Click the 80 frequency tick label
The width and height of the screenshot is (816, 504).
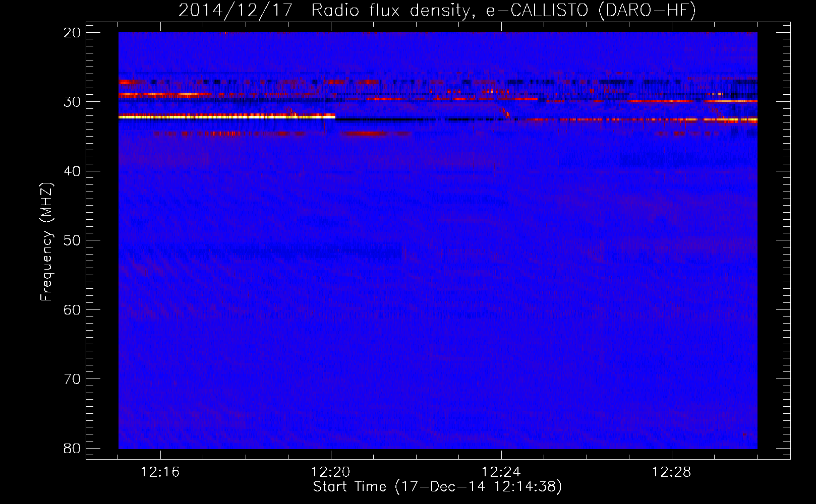73,449
